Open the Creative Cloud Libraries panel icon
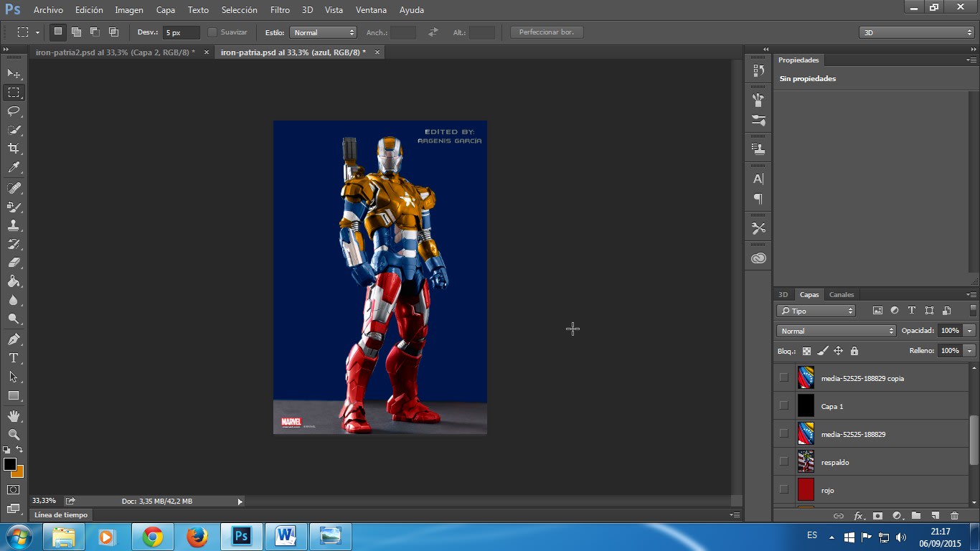This screenshot has height=551, width=980. pos(758,258)
